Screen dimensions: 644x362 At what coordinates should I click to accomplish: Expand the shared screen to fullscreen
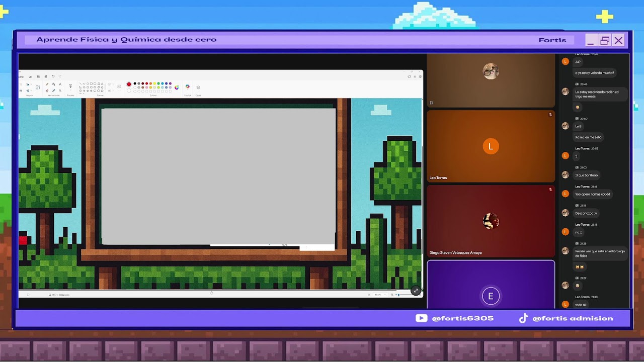[416, 291]
